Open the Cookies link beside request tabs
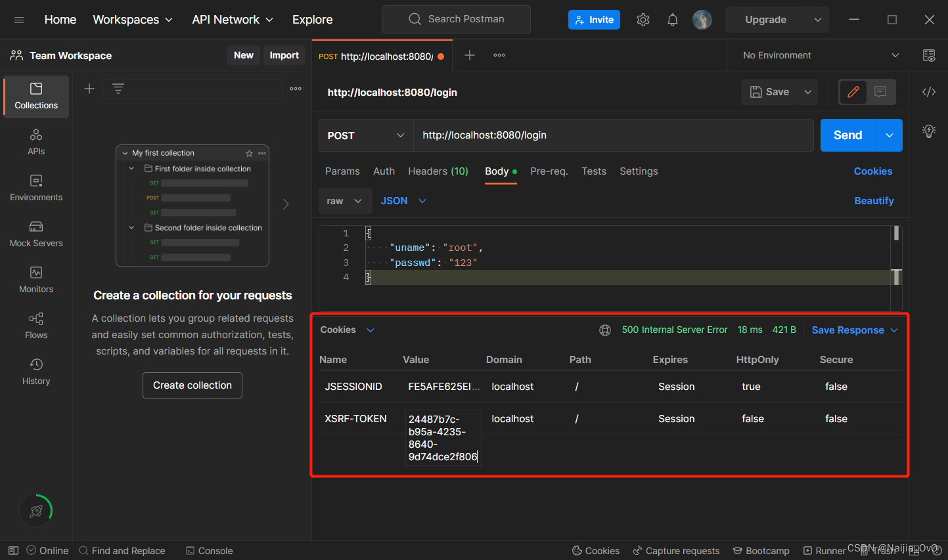The image size is (948, 560). [x=873, y=171]
